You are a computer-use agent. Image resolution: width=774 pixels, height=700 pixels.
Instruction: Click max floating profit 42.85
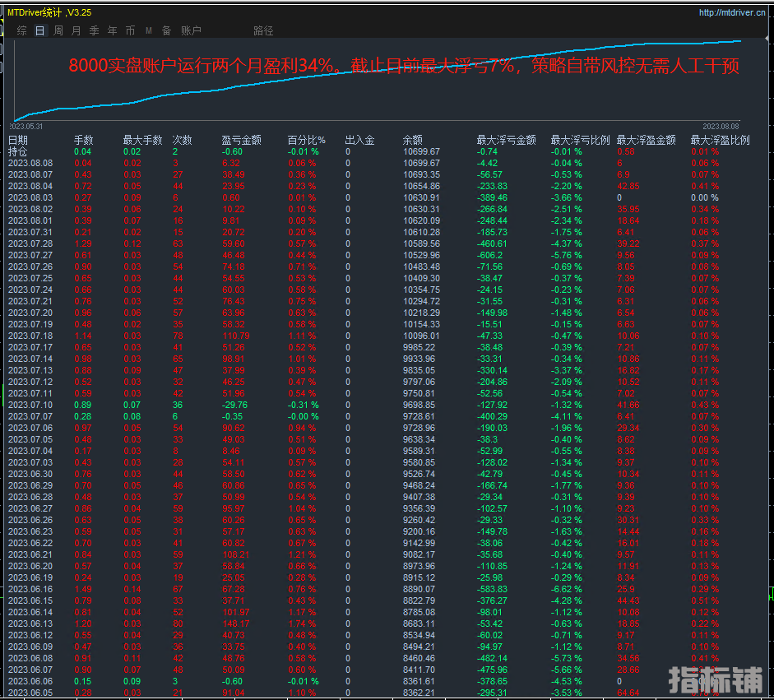tap(628, 186)
